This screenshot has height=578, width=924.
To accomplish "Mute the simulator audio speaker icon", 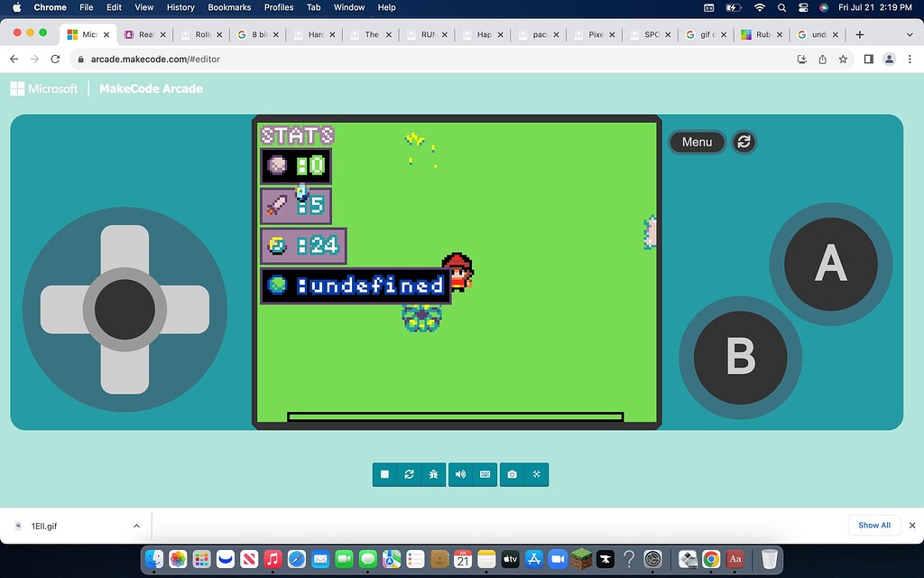I will tap(460, 474).
